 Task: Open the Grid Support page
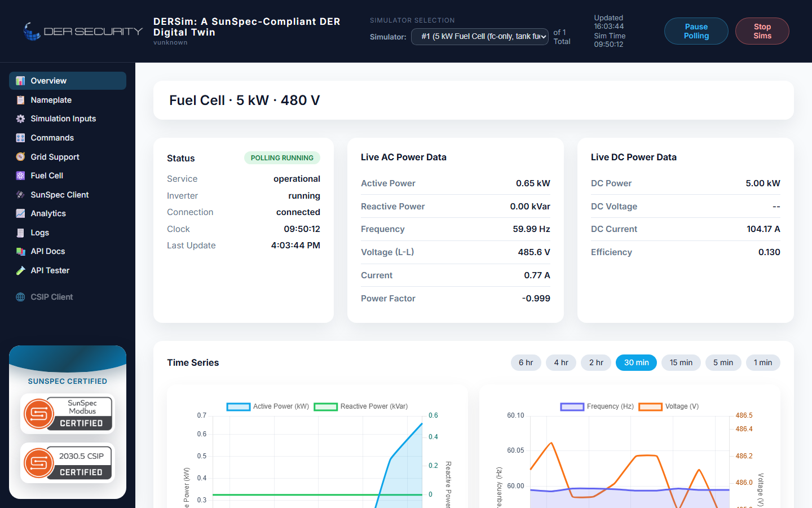68,157
